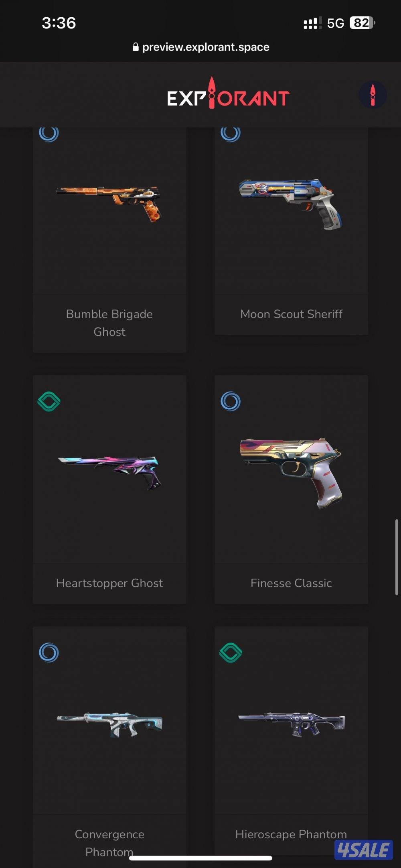Tap the preview.explorant.space address bar
Image resolution: width=401 pixels, height=868 pixels.
pos(200,47)
